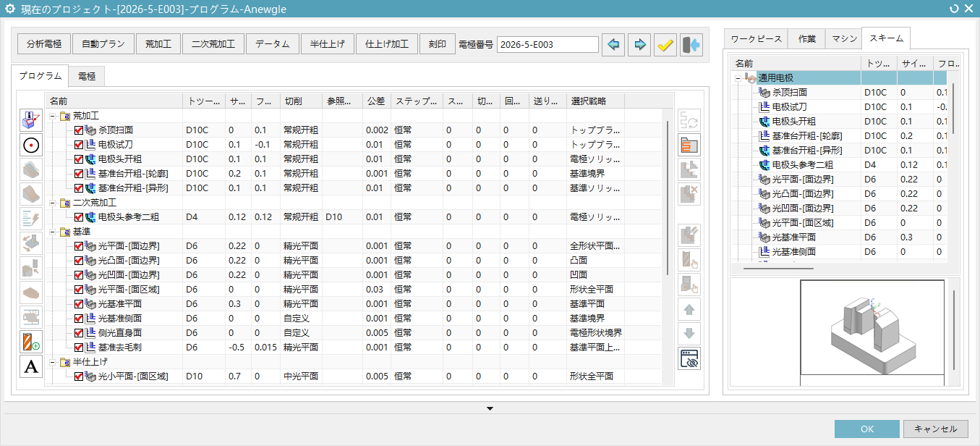The height and width of the screenshot is (446, 980).
Task: Click folder icon of 基準 group
Action: tap(66, 232)
